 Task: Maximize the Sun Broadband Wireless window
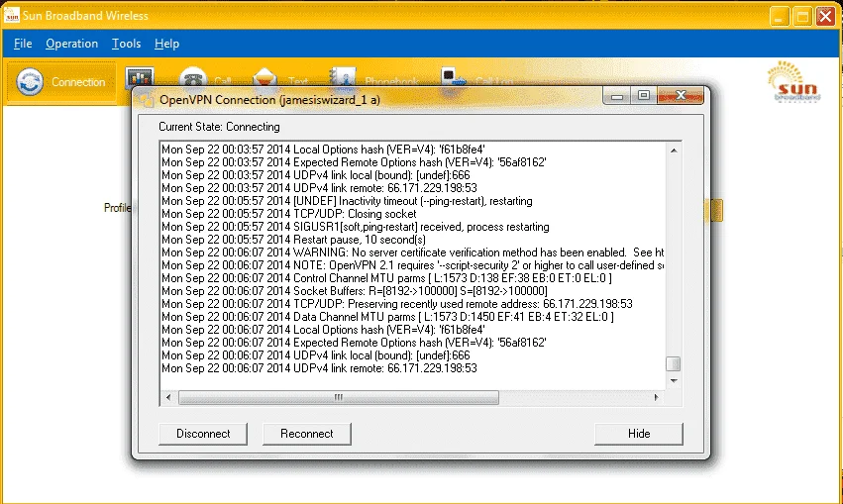pos(802,16)
